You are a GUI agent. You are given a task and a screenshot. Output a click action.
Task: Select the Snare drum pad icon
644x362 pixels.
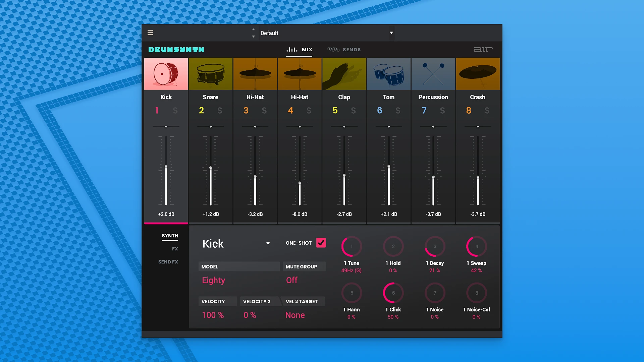210,74
